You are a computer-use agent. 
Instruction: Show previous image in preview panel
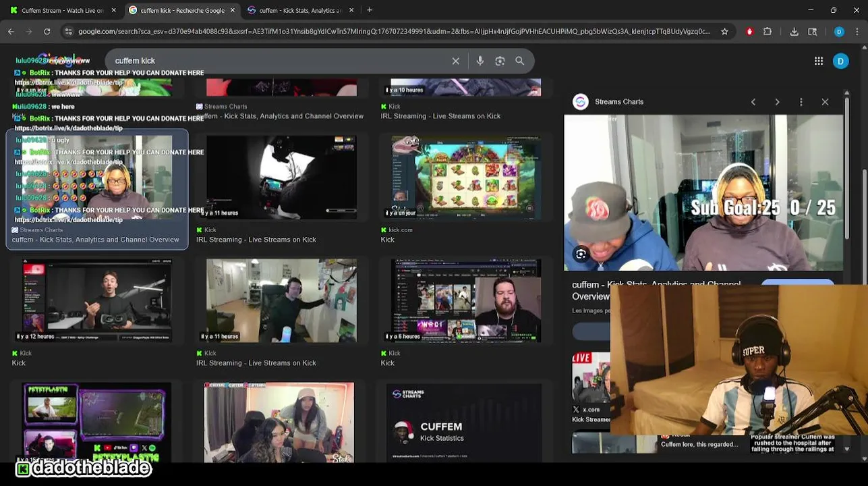[x=753, y=102]
